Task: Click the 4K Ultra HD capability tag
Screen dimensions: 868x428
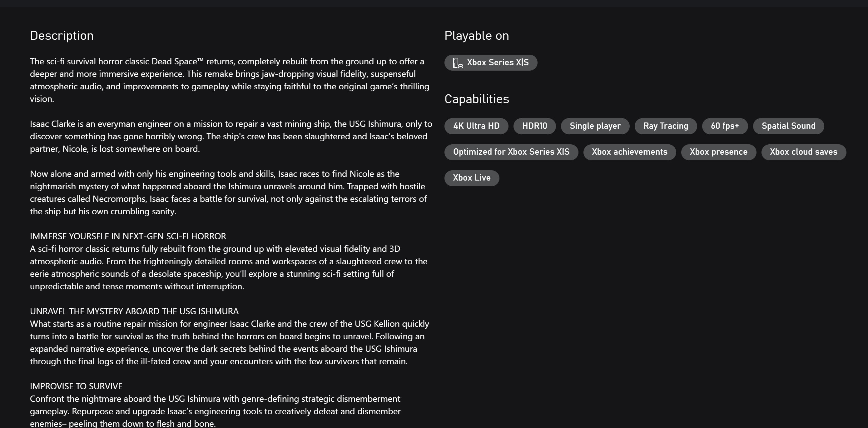Action: (476, 126)
